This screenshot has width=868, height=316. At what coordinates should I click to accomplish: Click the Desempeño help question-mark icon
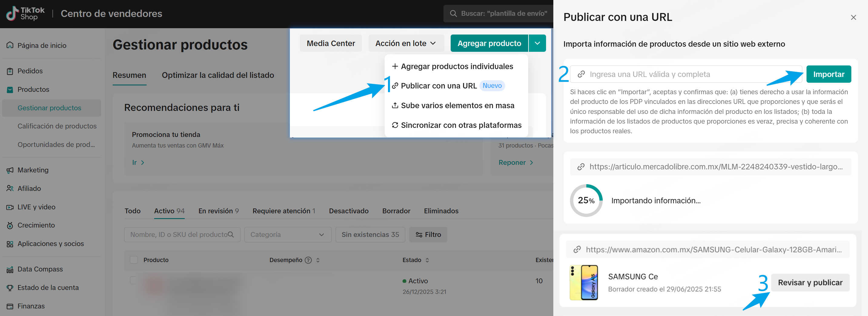click(x=308, y=260)
